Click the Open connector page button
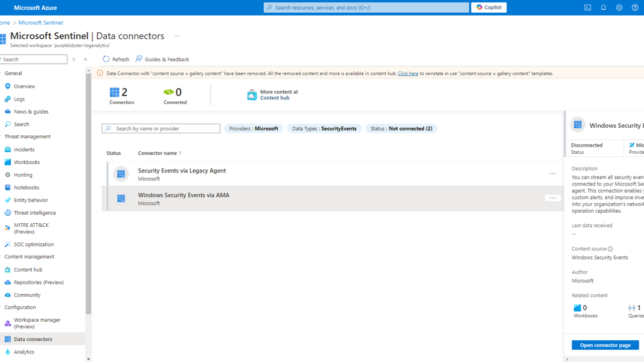Viewport: 644px width, 362px height. click(x=605, y=345)
